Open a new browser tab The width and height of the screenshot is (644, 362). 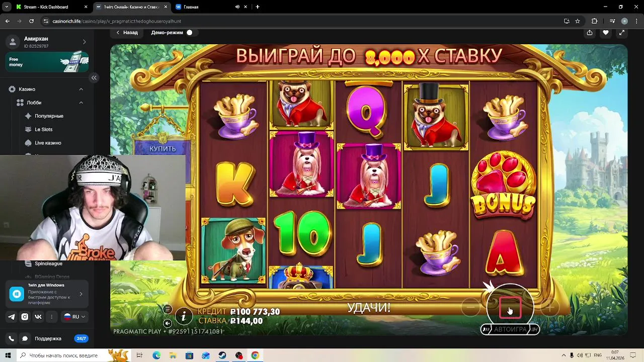pos(258,7)
